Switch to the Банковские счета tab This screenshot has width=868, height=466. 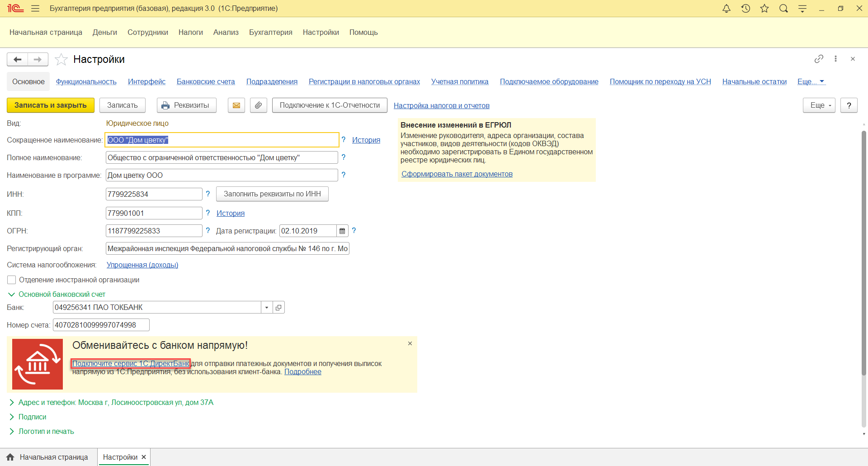pos(206,82)
